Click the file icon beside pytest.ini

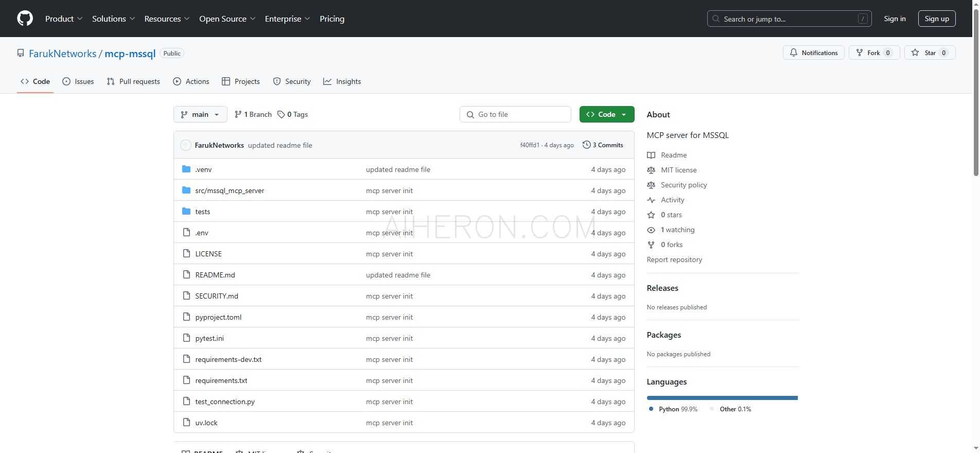(186, 338)
